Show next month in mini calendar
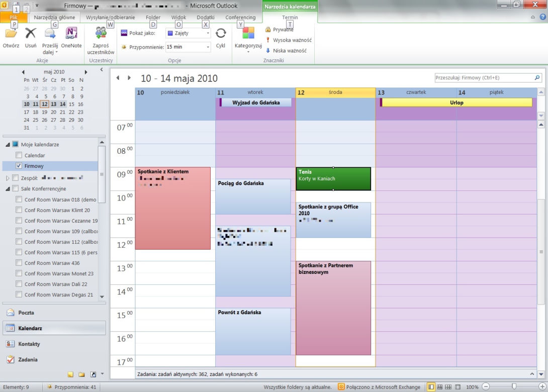The width and height of the screenshot is (548, 392). 85,72
